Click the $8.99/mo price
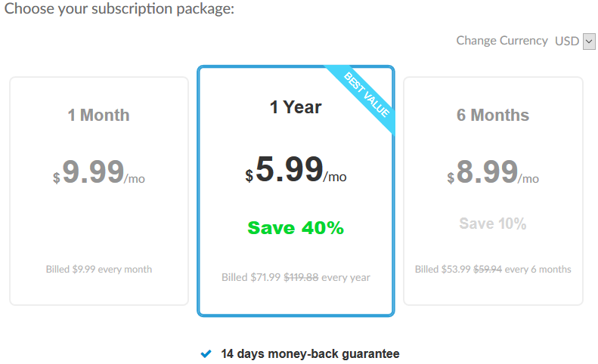Viewport: 598px width, 364px height. pyautogui.click(x=493, y=172)
